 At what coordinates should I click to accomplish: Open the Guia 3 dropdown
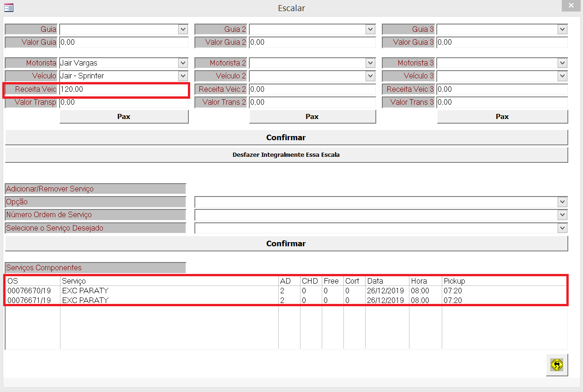(x=562, y=29)
